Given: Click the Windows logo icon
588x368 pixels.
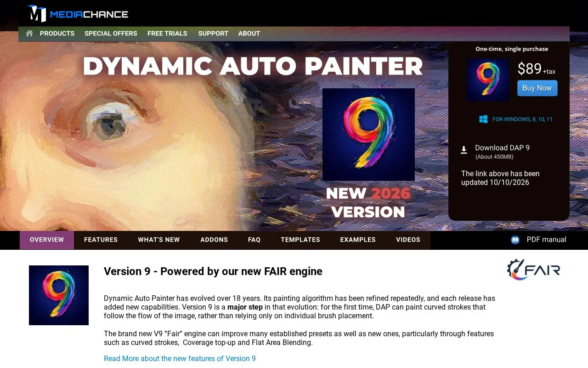Looking at the screenshot, I should click(483, 119).
